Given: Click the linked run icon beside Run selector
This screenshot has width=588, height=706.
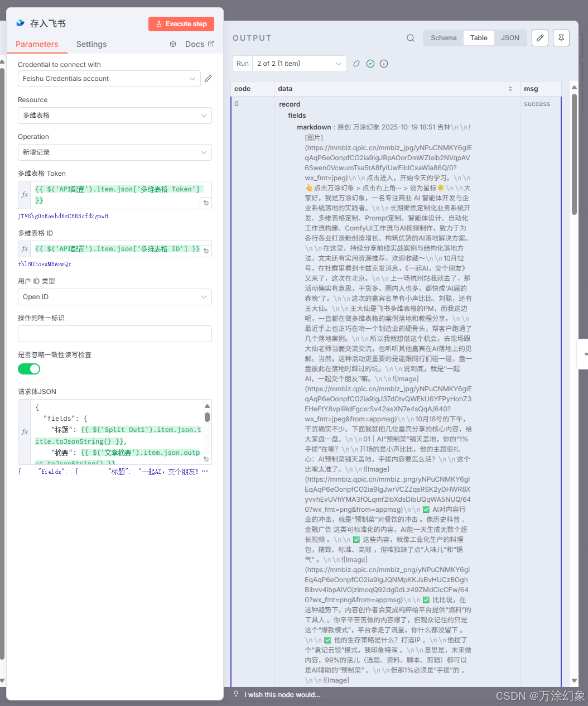Looking at the screenshot, I should (x=356, y=64).
